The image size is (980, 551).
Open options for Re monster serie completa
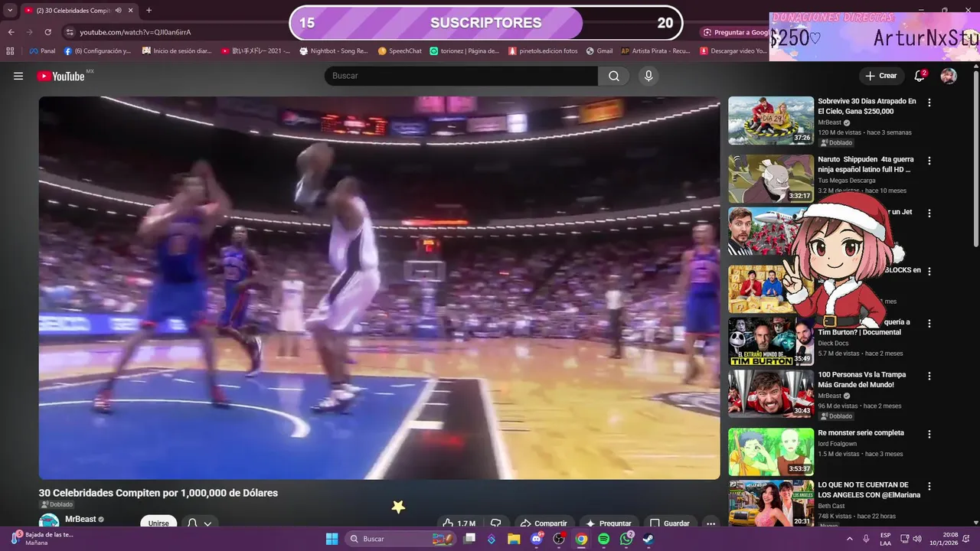coord(929,434)
